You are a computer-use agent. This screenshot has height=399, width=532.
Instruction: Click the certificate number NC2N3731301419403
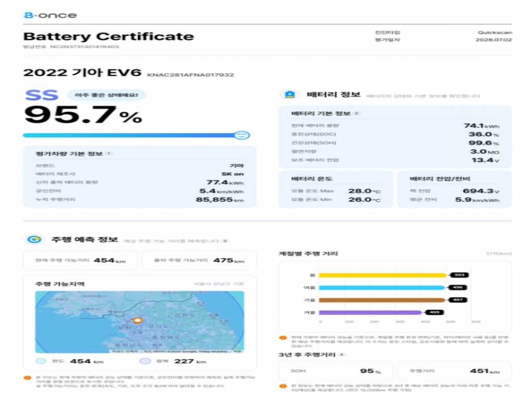point(85,46)
